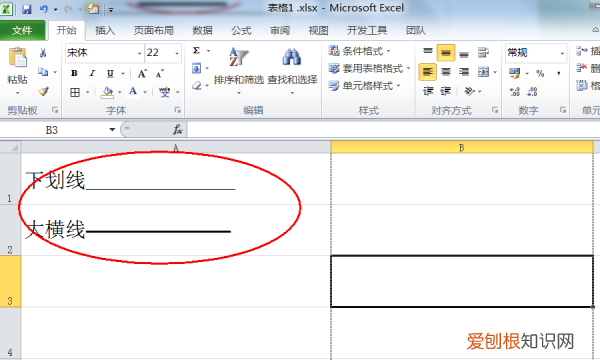Open Cell Styles (单元格样式) menu
This screenshot has width=600, height=360.
365,86
